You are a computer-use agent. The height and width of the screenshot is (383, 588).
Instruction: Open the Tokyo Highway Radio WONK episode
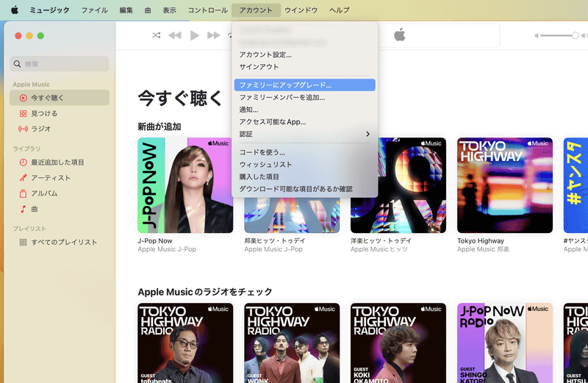coord(292,343)
